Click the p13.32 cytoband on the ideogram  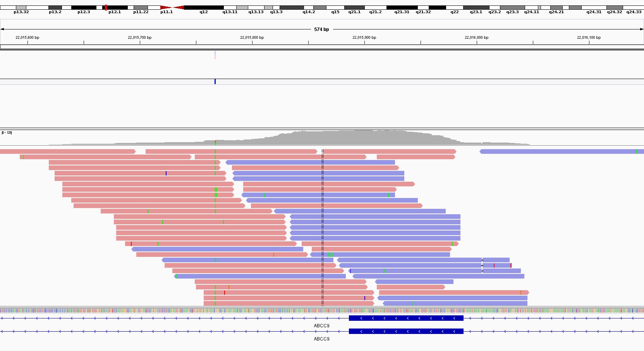[21, 7]
